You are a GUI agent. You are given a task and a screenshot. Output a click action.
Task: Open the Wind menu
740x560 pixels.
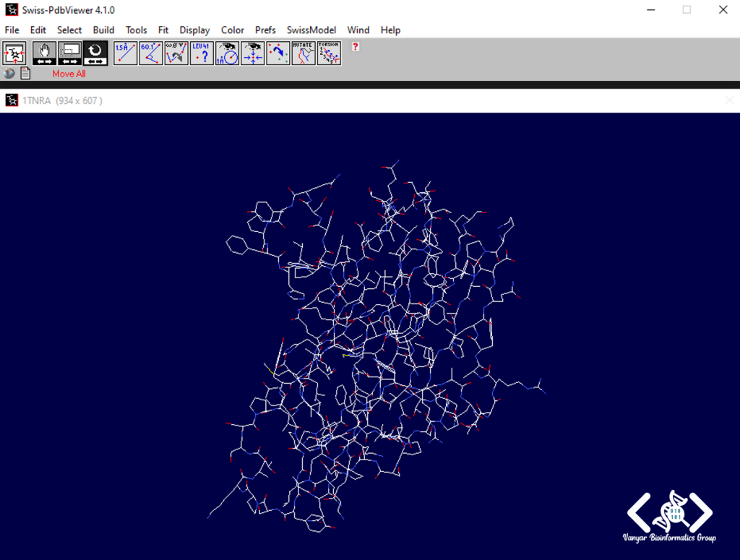pos(358,30)
